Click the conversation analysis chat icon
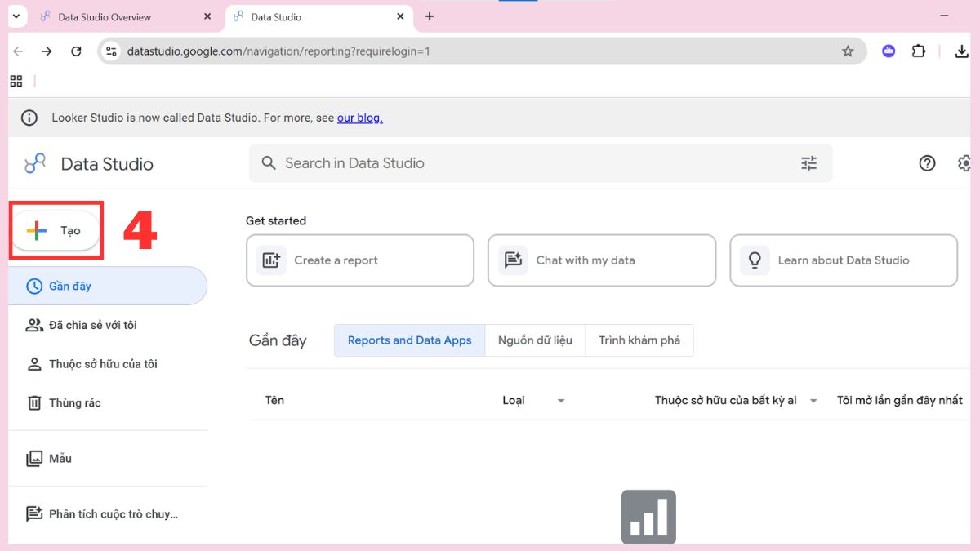This screenshot has width=980, height=551. tap(34, 514)
